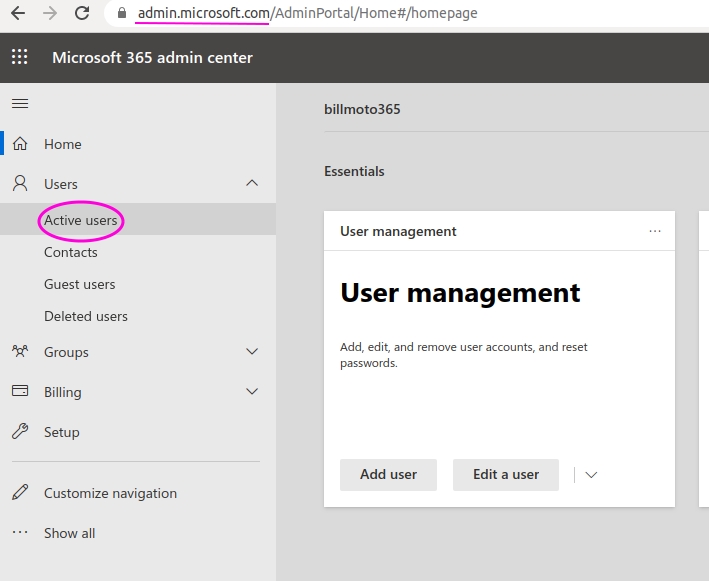Click the Setup wrench icon
The height and width of the screenshot is (581, 709).
(x=20, y=431)
